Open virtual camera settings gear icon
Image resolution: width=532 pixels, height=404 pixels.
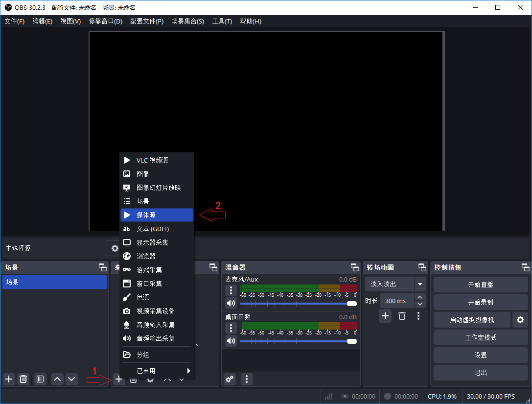click(x=520, y=320)
